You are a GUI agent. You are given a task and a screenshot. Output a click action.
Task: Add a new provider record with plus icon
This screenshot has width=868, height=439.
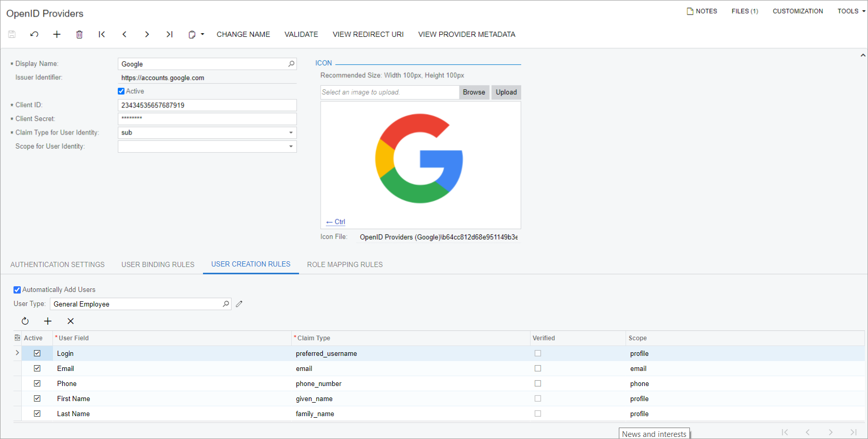(57, 34)
